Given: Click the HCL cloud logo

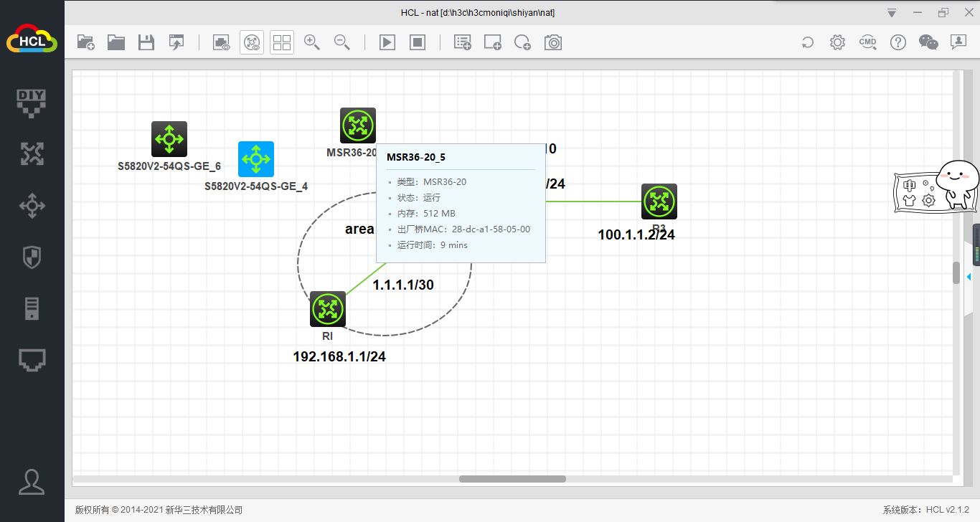Looking at the screenshot, I should click(x=32, y=39).
